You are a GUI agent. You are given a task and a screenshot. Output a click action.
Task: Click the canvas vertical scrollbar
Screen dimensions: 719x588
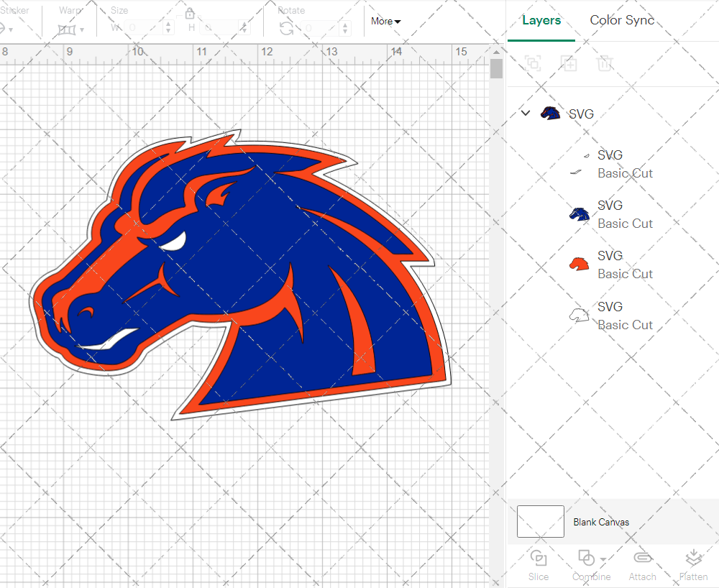click(495, 68)
